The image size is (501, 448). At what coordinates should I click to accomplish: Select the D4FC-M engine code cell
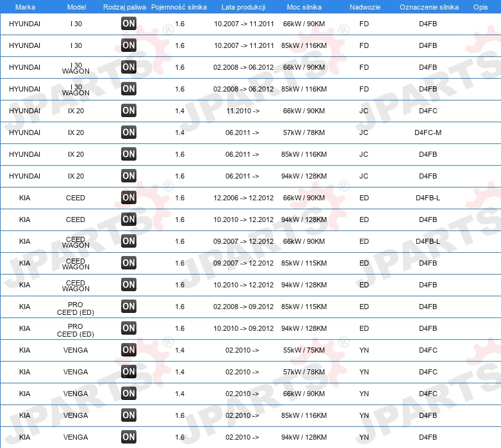[428, 132]
